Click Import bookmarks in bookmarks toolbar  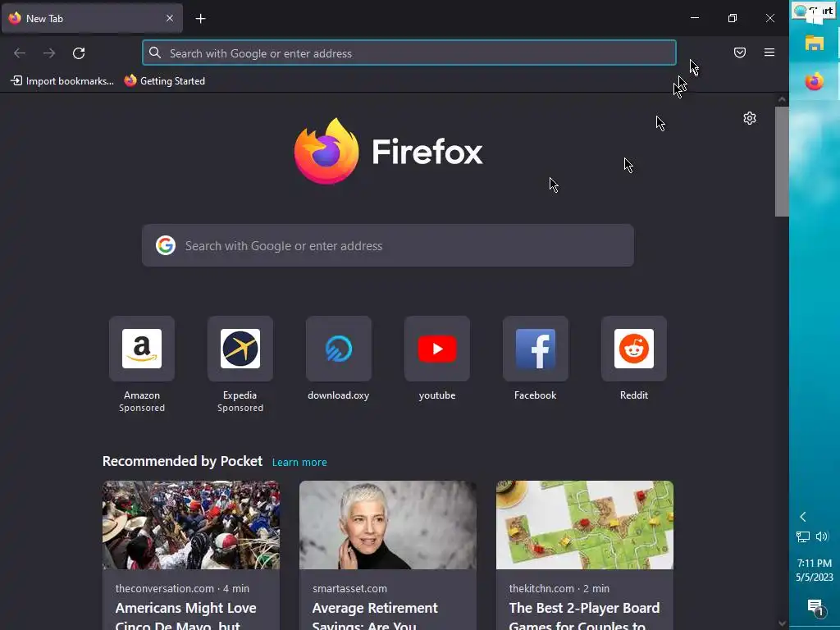click(62, 81)
